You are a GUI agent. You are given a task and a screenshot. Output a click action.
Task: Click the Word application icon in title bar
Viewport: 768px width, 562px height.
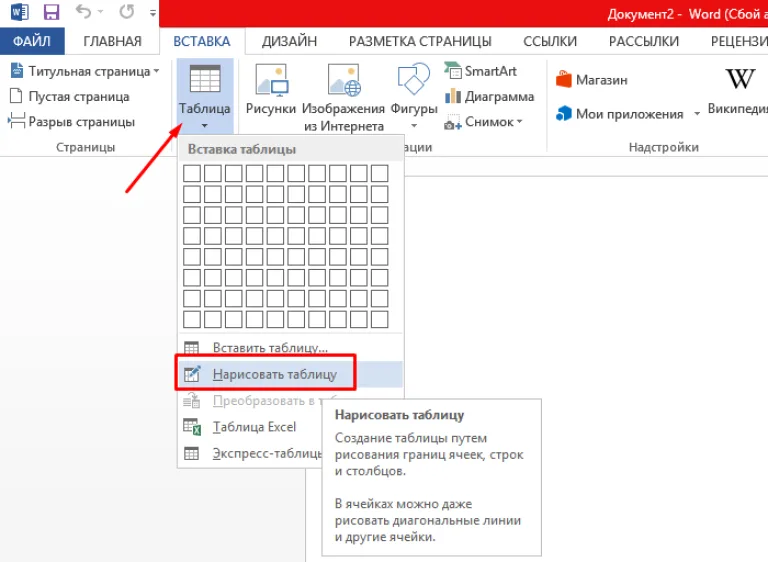[19, 12]
